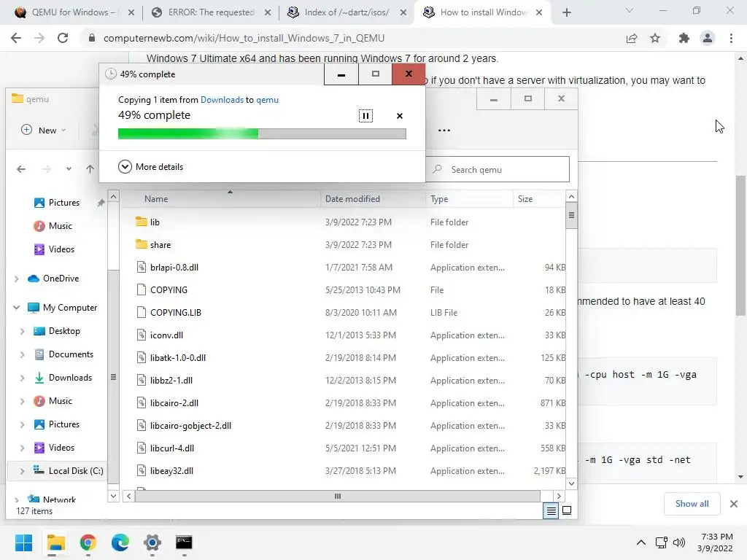747x560 pixels.
Task: Open recent locations dropdown in Explorer
Action: pyautogui.click(x=69, y=169)
